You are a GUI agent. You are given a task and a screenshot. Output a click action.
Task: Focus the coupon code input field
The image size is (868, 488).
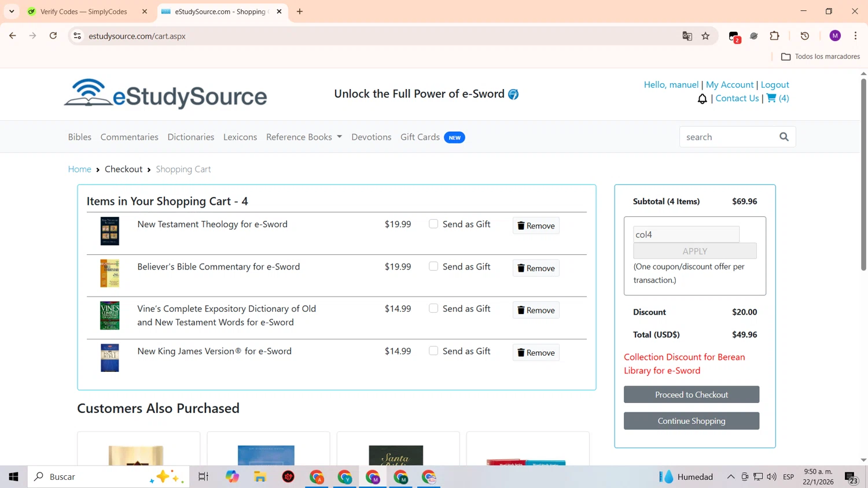click(x=686, y=234)
